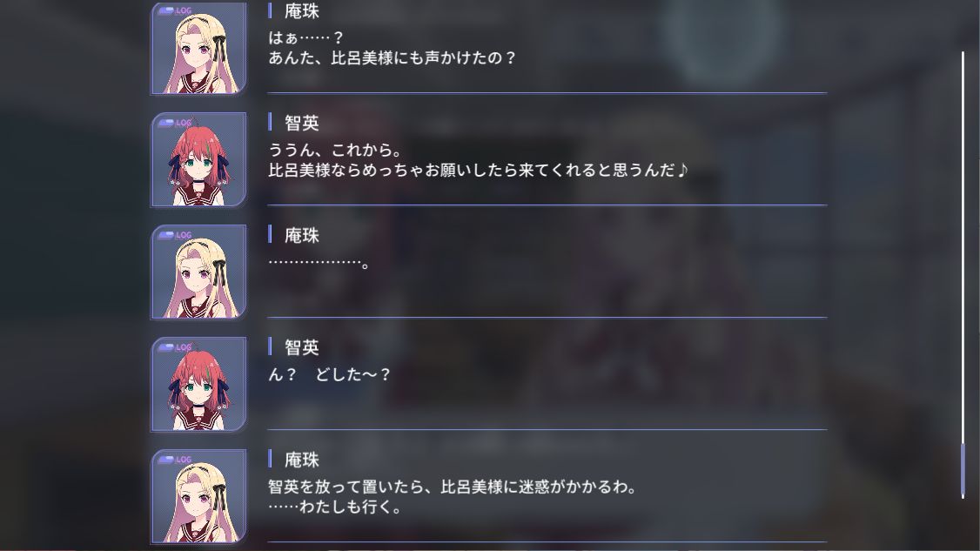The image size is (980, 551).
Task: Click the LOG icon beside the 'ん？　どした〜？' entry
Action: coord(175,347)
